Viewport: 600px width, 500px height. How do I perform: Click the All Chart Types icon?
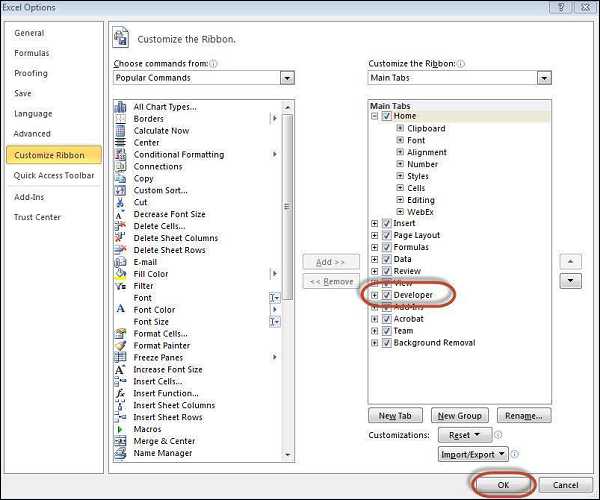[120, 107]
